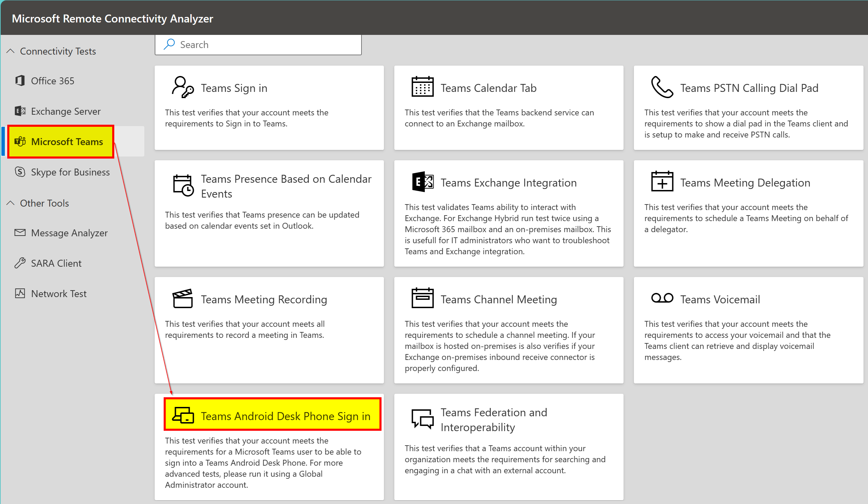
Task: Select Exchange Server in the sidebar
Action: [x=66, y=111]
